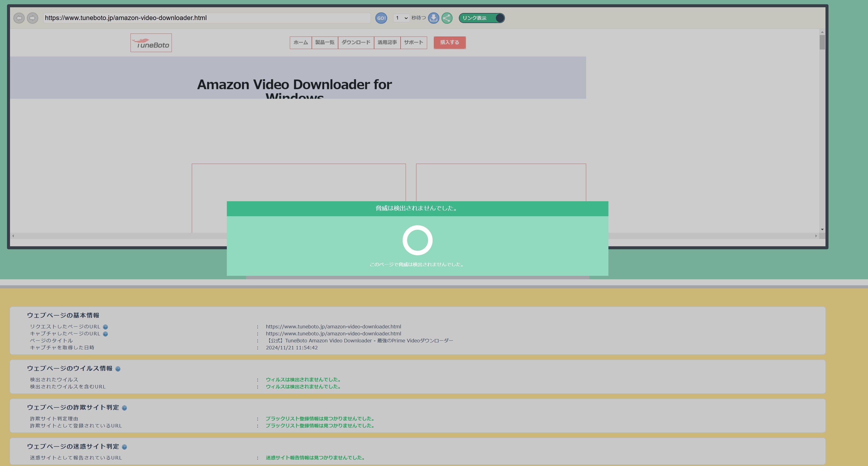Viewport: 868px width, 466px height.
Task: Click the preview scroll up arrow
Action: pyautogui.click(x=822, y=32)
